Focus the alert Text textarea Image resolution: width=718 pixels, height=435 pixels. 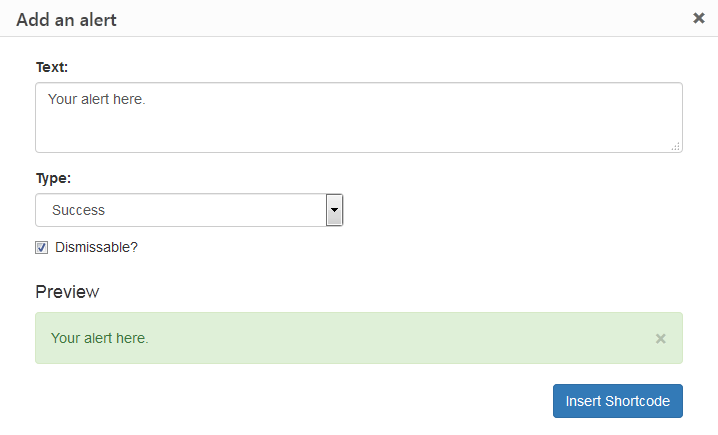pyautogui.click(x=359, y=117)
